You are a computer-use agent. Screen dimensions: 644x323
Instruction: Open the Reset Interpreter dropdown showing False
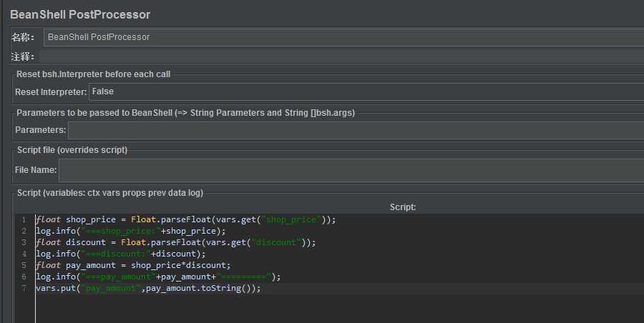pos(366,92)
